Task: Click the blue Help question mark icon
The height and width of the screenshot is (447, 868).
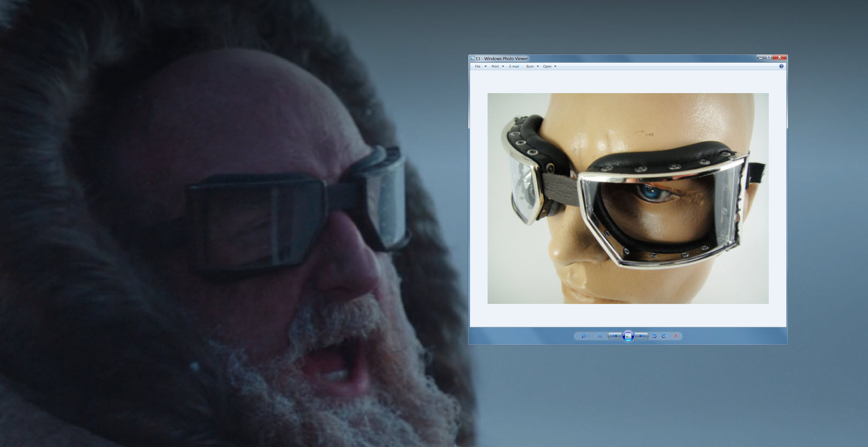Action: point(781,66)
